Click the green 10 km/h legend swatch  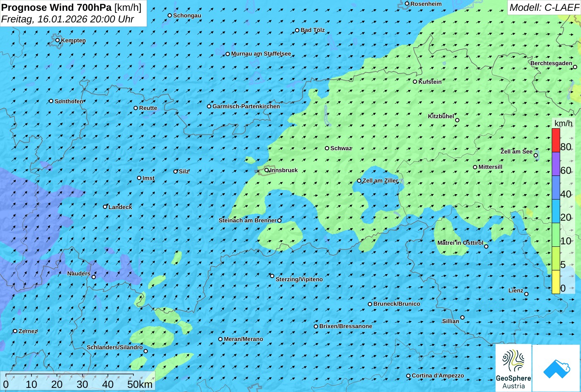[556, 235]
